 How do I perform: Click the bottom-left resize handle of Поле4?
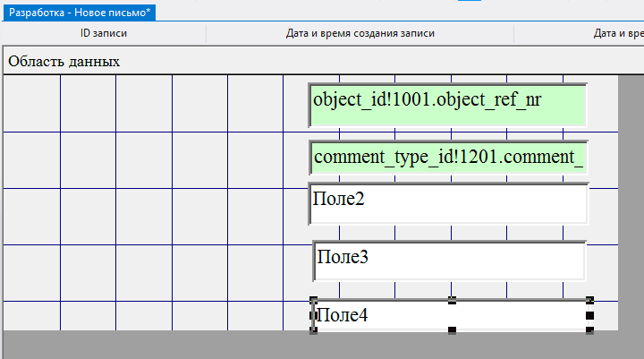(314, 330)
